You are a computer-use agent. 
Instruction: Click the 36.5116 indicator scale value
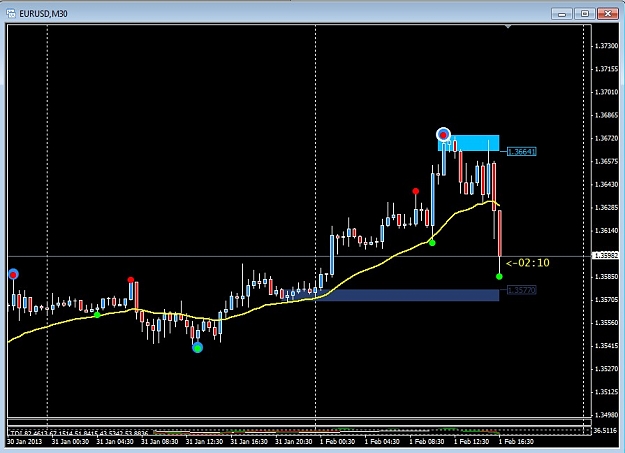[x=606, y=431]
